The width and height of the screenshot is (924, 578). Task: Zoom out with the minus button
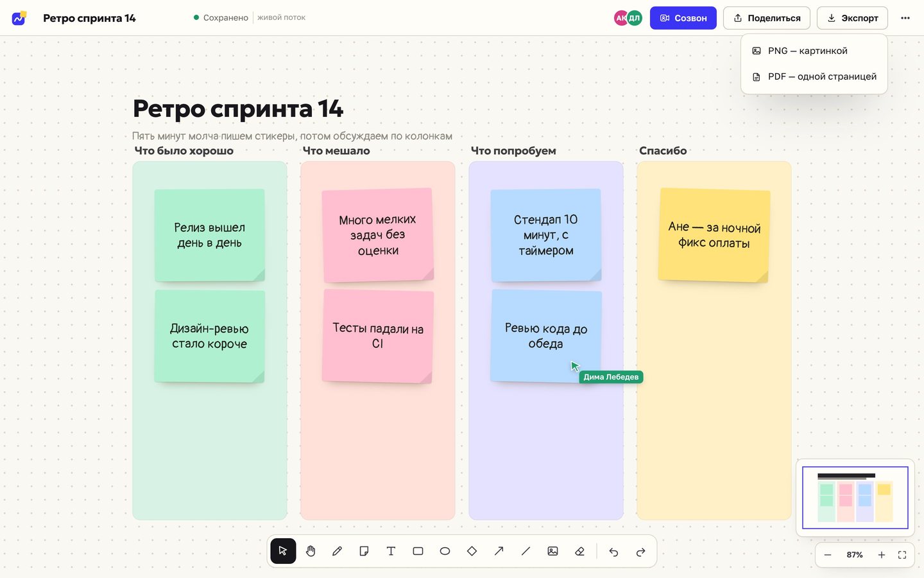[828, 555]
